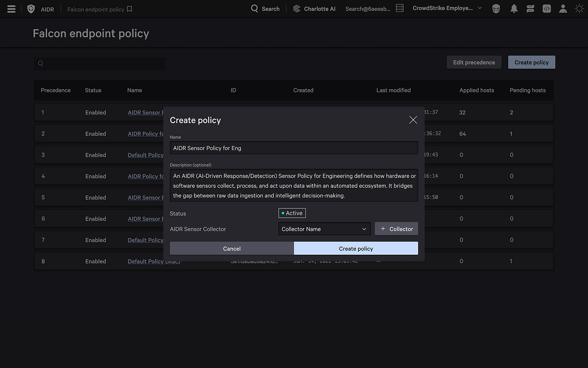Switch theme with the sun icon

[x=579, y=9]
